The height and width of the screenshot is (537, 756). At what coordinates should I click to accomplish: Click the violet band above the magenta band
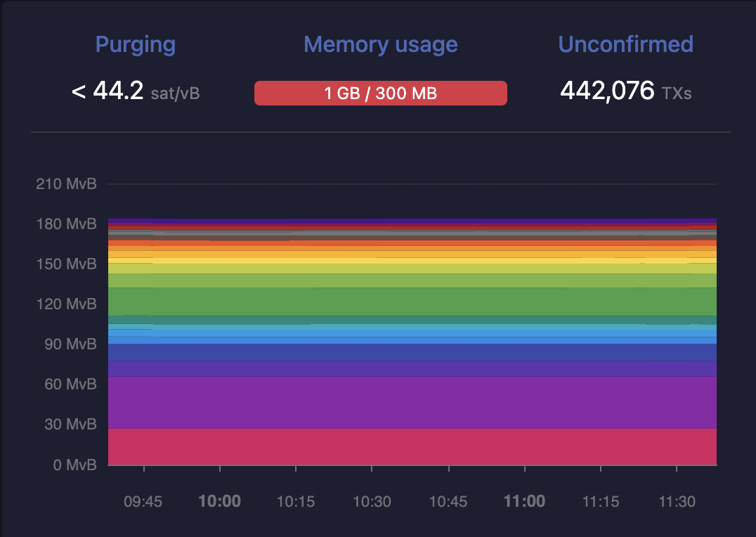point(412,368)
